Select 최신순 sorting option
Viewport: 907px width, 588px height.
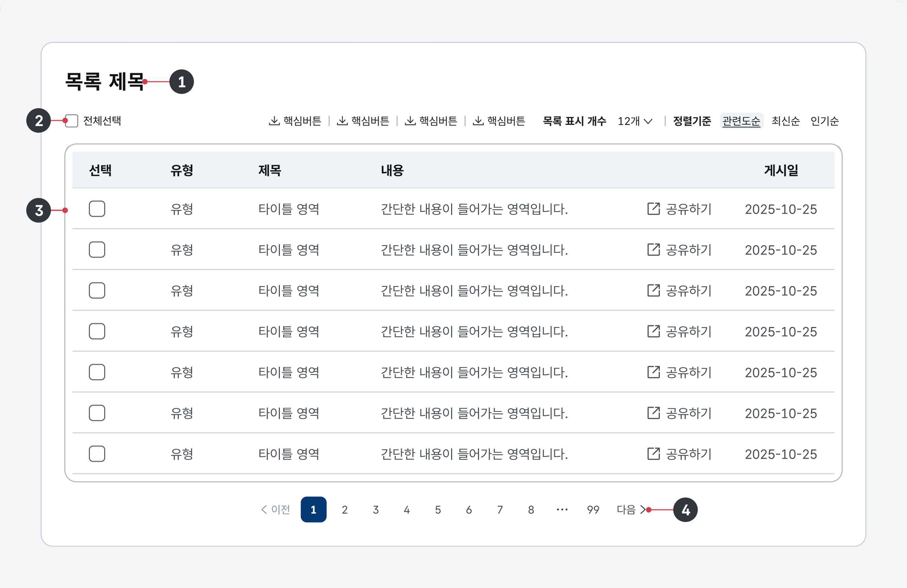tap(785, 121)
